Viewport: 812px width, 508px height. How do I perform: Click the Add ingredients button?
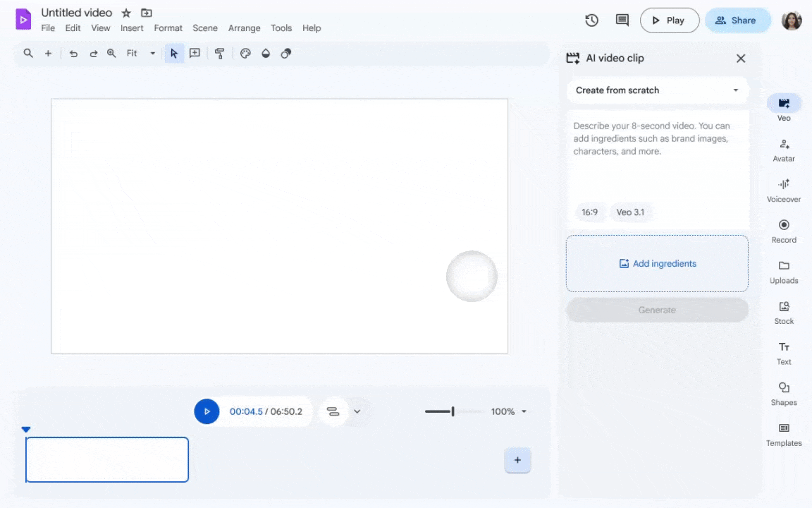[x=657, y=263]
